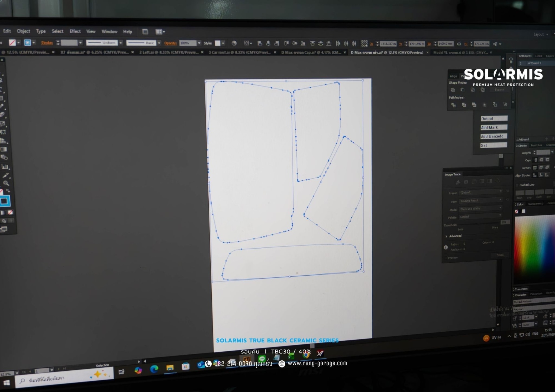Click the Add Mark button

coord(494,127)
